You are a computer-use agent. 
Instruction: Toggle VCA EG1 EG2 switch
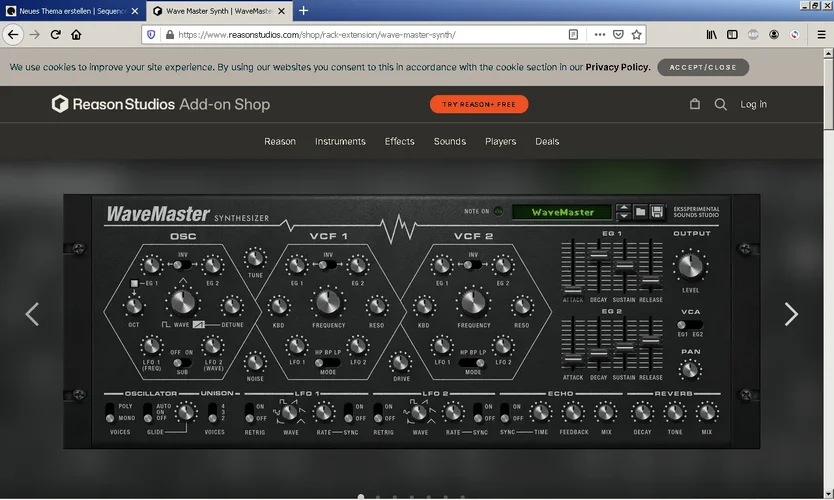(690, 324)
